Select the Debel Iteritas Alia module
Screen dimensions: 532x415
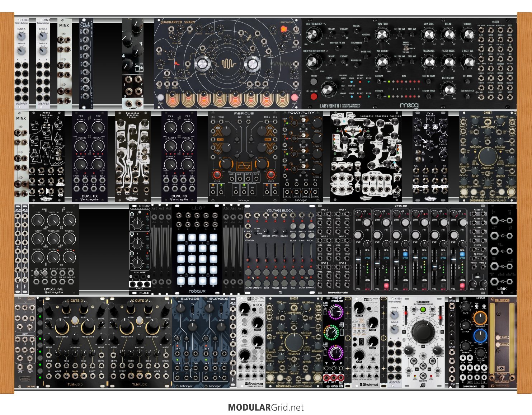(x=47, y=157)
